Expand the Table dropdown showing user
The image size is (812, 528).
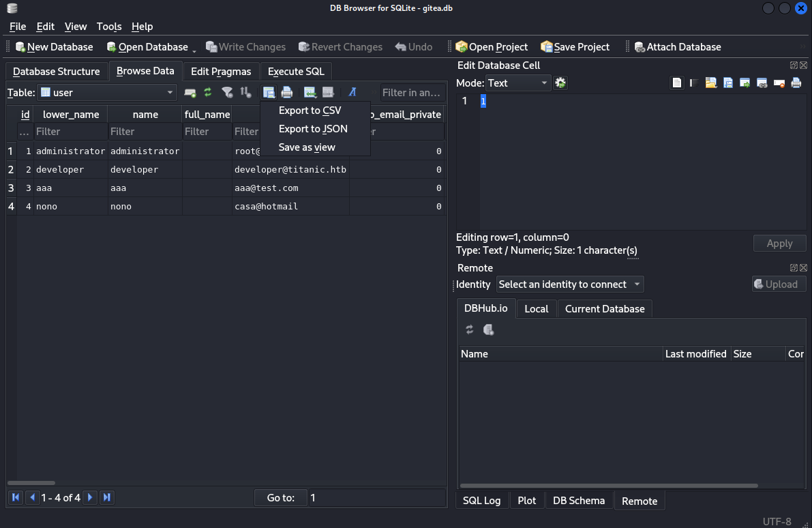107,93
